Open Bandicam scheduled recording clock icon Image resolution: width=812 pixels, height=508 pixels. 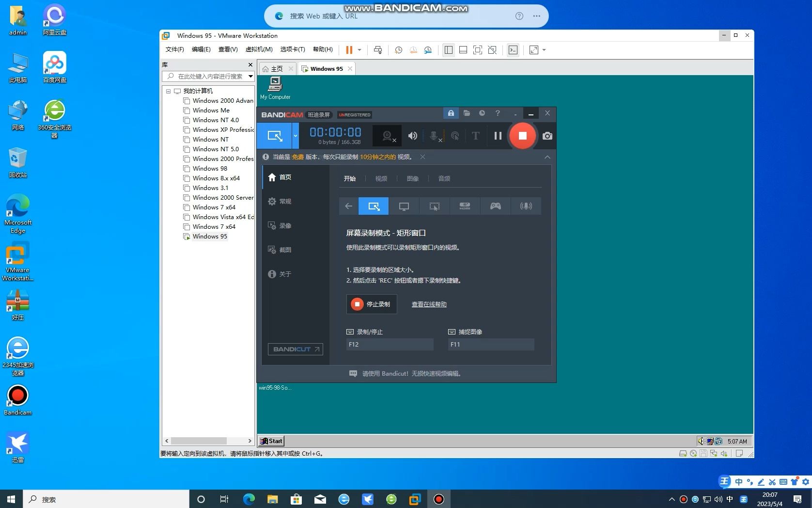[482, 113]
